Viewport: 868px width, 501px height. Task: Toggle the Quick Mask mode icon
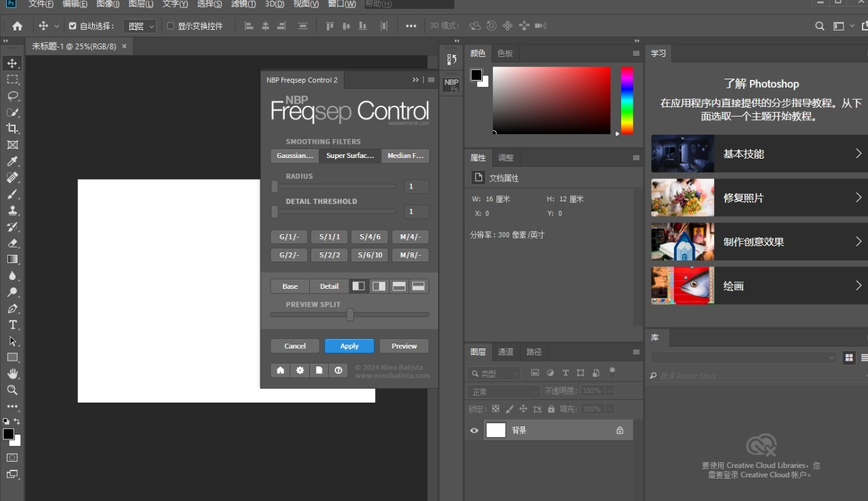[x=12, y=458]
